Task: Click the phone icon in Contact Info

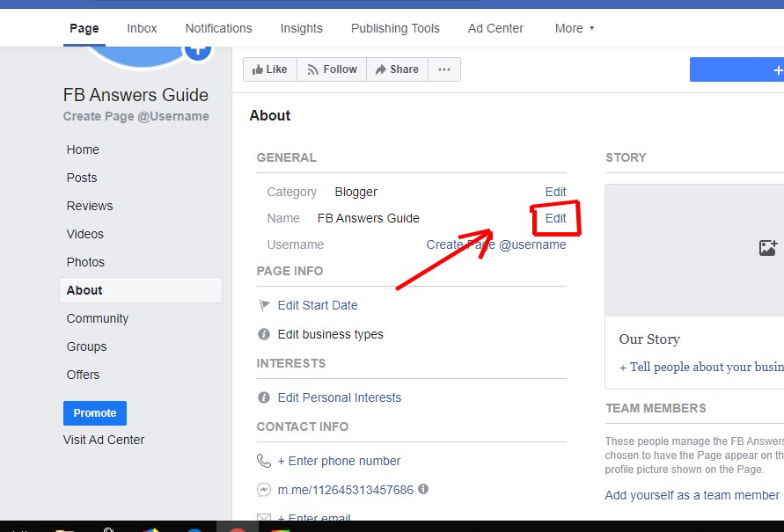Action: tap(263, 461)
